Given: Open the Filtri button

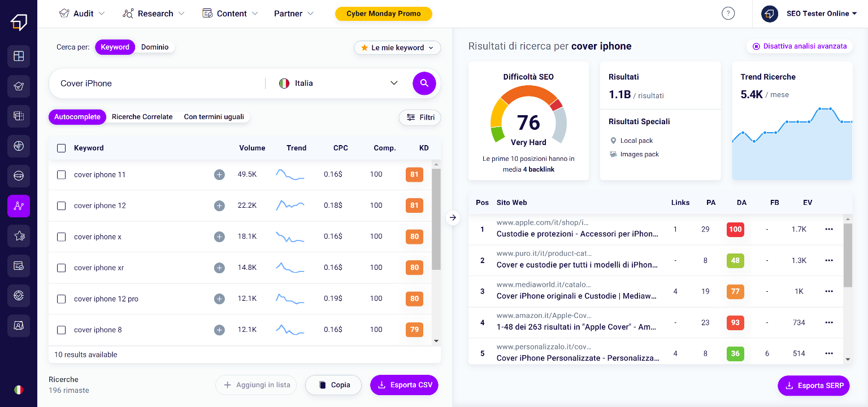Looking at the screenshot, I should coord(420,117).
